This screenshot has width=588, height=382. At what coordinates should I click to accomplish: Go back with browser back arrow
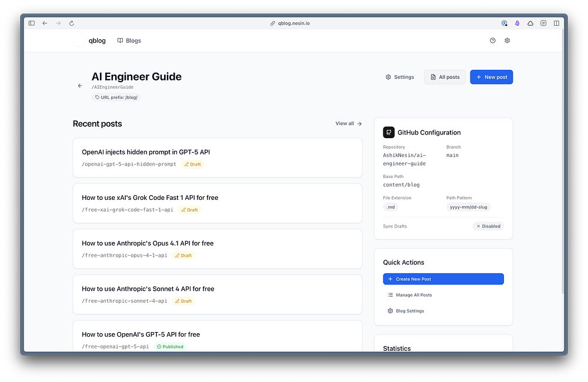tap(45, 24)
